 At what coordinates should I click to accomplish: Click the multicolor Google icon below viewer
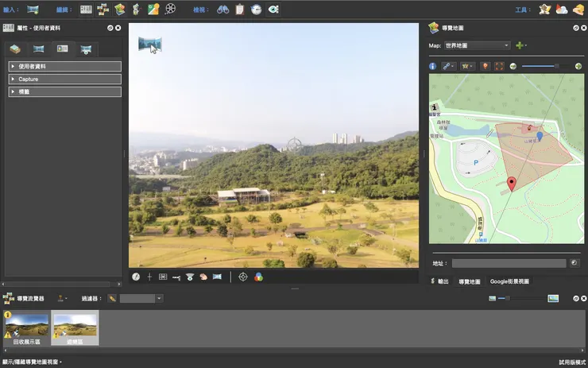(258, 277)
